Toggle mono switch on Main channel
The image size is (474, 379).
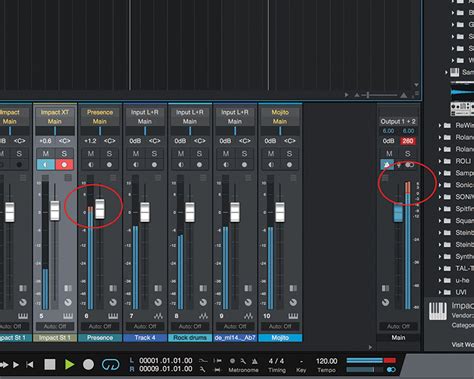click(409, 165)
